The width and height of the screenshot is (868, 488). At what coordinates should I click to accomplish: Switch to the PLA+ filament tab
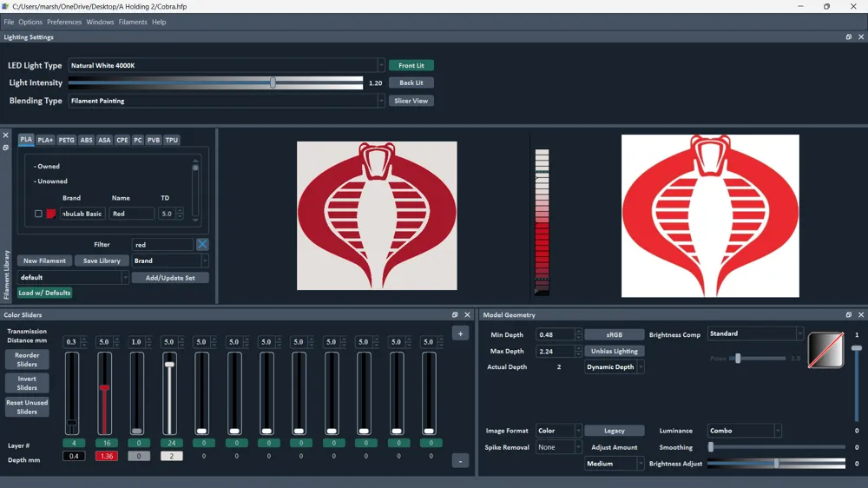[x=45, y=140]
